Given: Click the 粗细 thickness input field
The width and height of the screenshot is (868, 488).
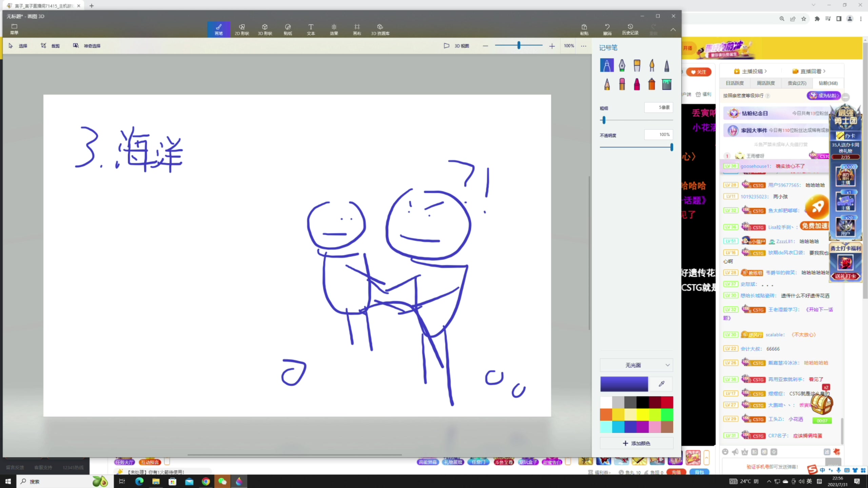Looking at the screenshot, I should pos(658,107).
